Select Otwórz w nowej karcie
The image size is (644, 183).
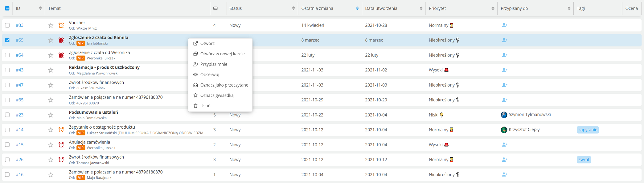[220, 54]
